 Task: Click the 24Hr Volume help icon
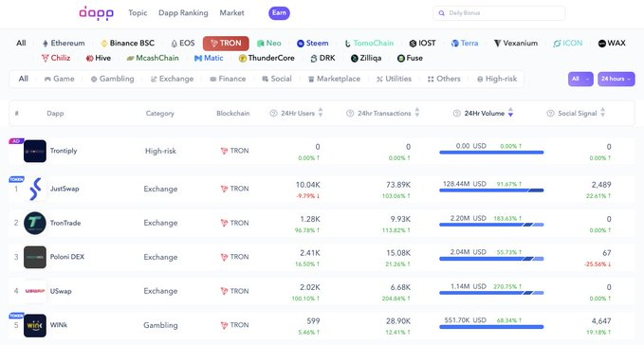[x=457, y=113]
